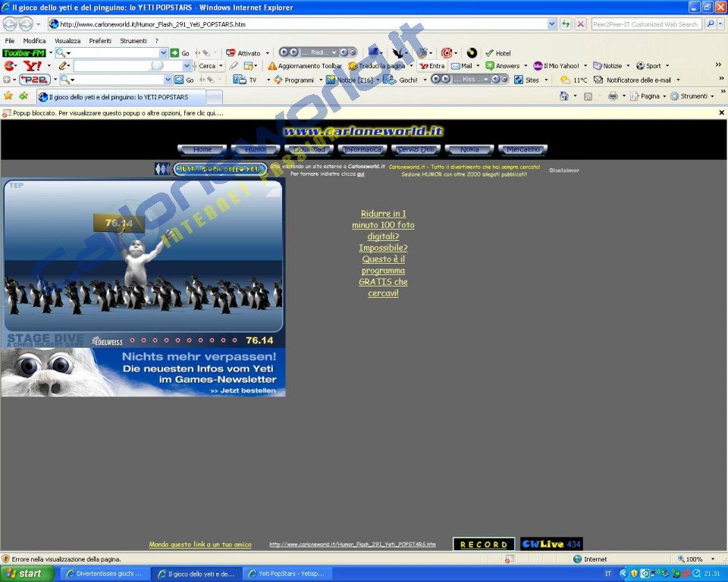Open the File menu
728x582 pixels.
coord(10,41)
